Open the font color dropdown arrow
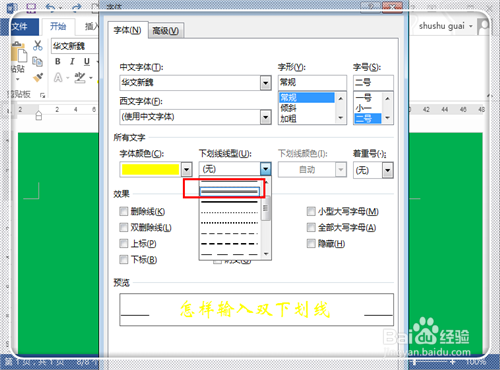This screenshot has height=370, width=500. point(186,170)
